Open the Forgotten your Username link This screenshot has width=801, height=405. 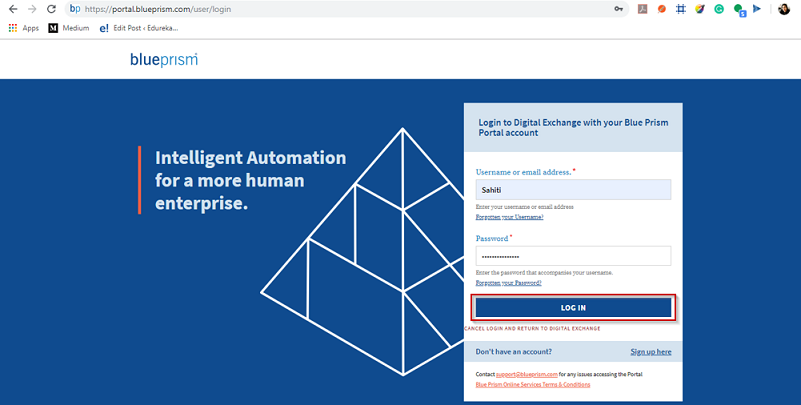pyautogui.click(x=509, y=217)
